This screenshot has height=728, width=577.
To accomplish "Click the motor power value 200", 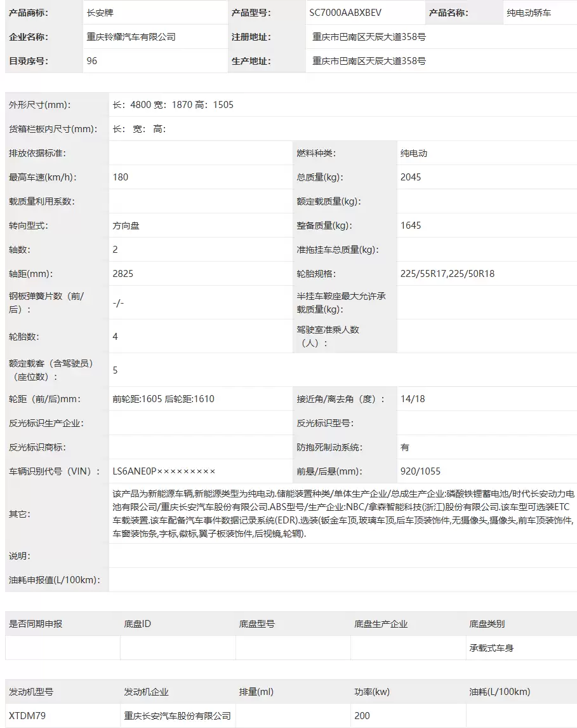I will pyautogui.click(x=362, y=715).
